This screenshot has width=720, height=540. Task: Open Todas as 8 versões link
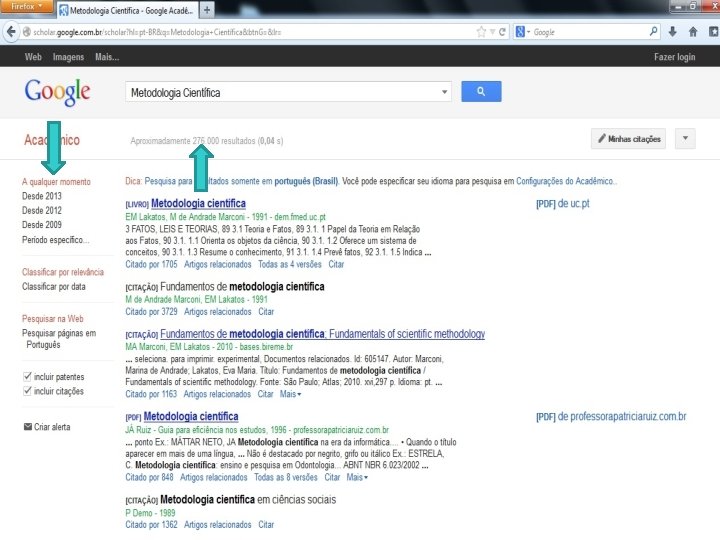point(286,477)
